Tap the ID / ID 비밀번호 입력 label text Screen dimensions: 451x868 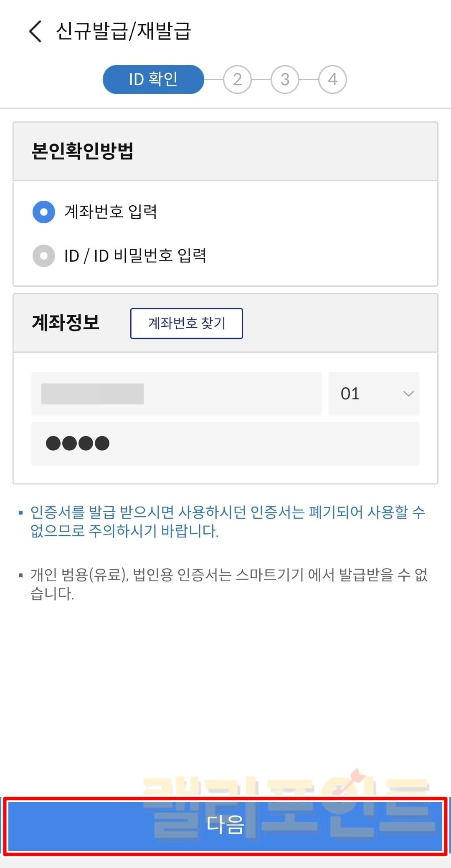click(x=135, y=256)
